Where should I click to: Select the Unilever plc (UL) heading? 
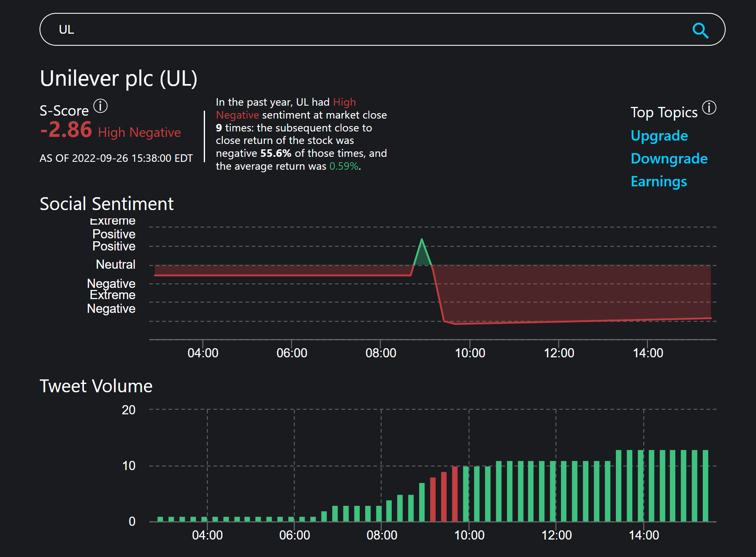(x=119, y=78)
